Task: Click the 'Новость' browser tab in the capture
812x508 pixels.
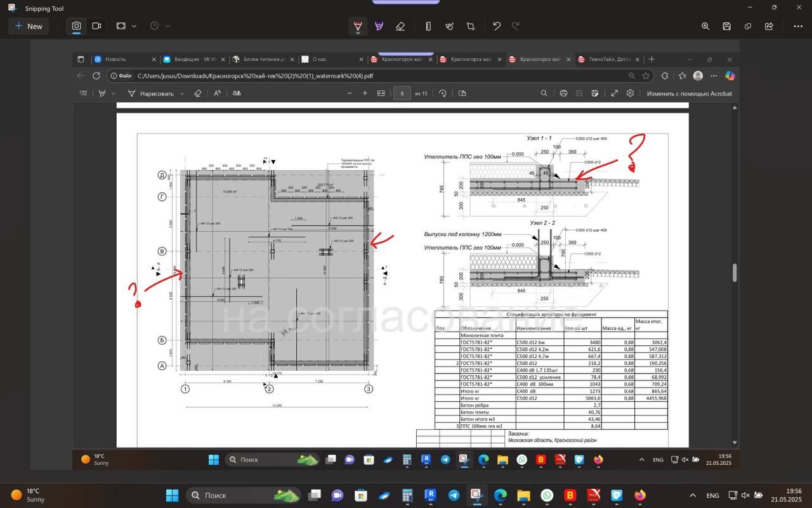Action: pos(125,59)
